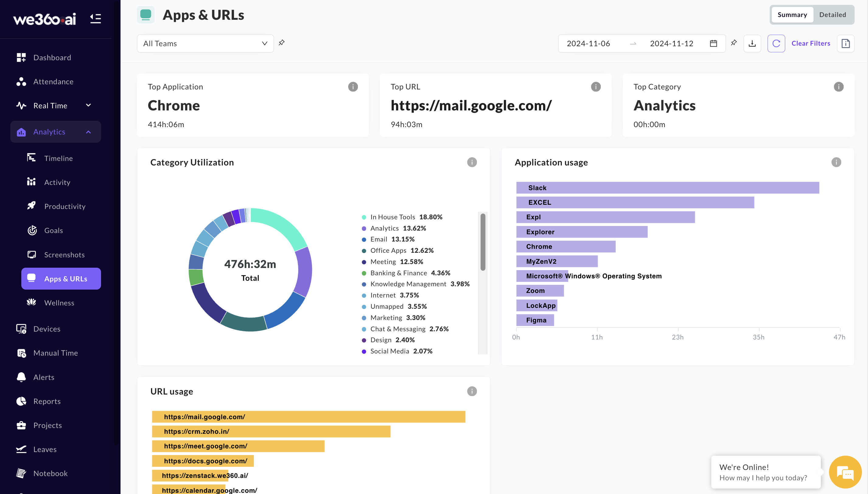The height and width of the screenshot is (494, 868).
Task: Select the Real Time menu label
Action: pos(50,106)
